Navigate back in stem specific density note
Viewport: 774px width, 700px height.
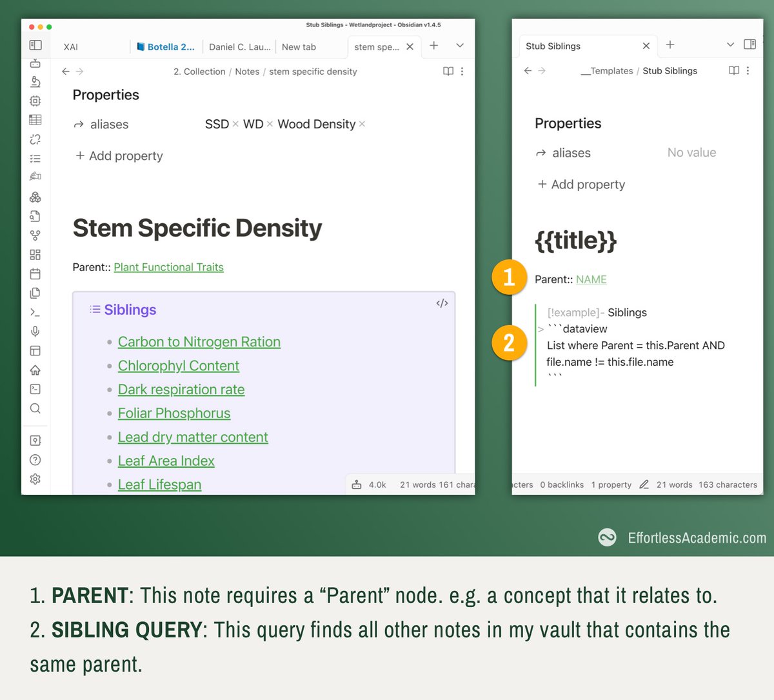coord(66,72)
